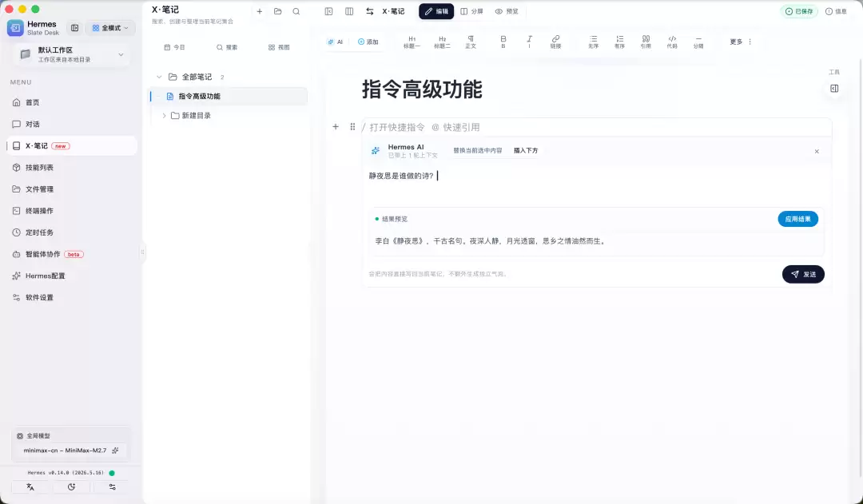Toggle italic formatting (I)
Image resolution: width=863 pixels, height=504 pixels.
click(529, 42)
